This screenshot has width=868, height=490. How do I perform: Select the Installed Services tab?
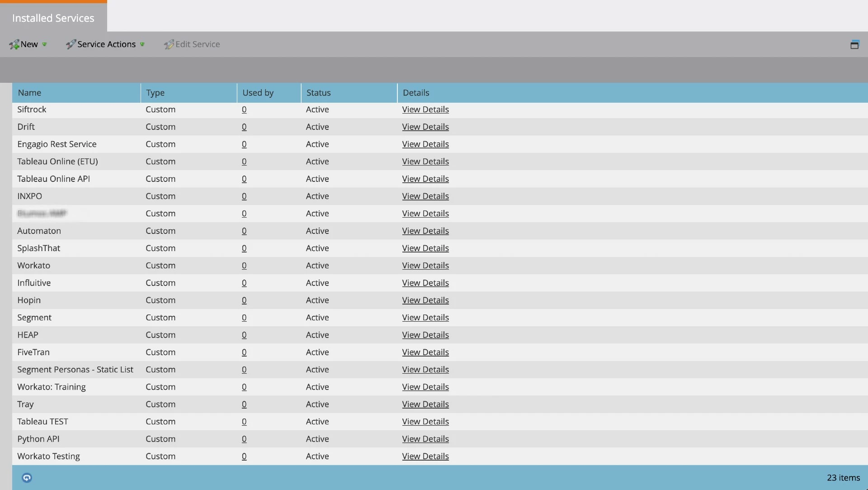click(53, 18)
